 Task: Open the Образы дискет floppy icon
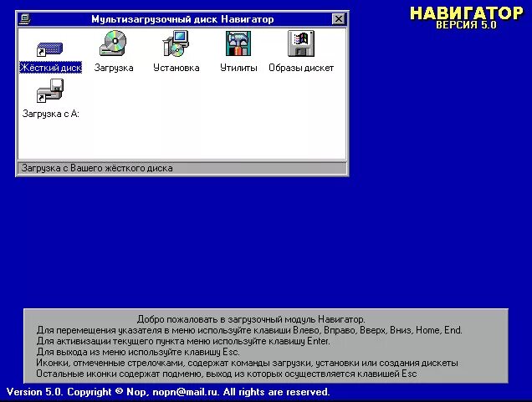[x=301, y=43]
